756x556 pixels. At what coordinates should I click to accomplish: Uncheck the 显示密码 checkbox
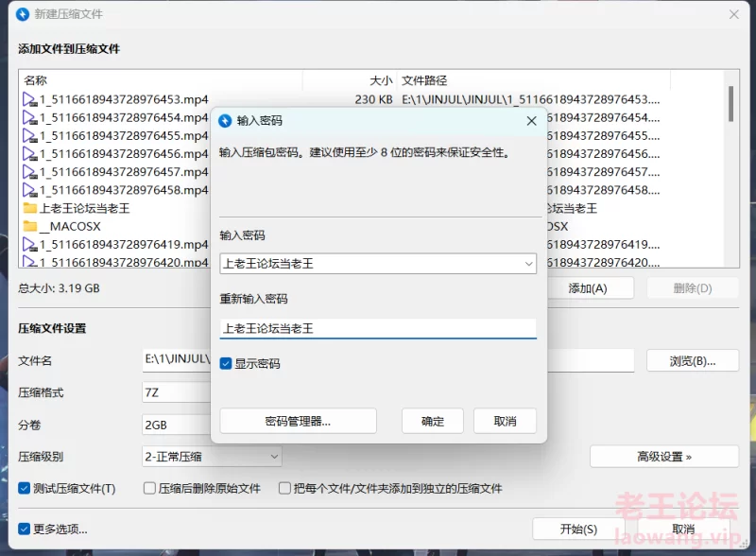pos(226,363)
